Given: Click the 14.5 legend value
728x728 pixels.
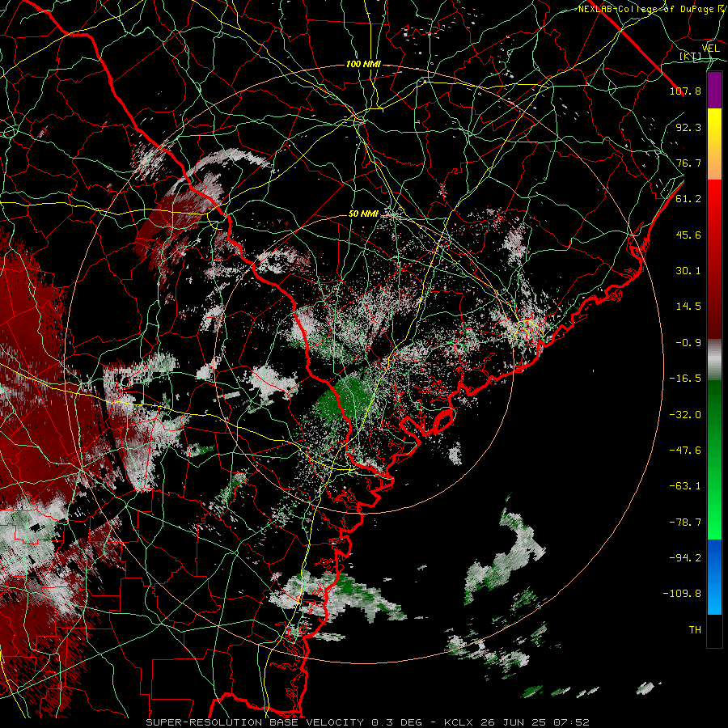Looking at the screenshot, I should click(x=688, y=307).
